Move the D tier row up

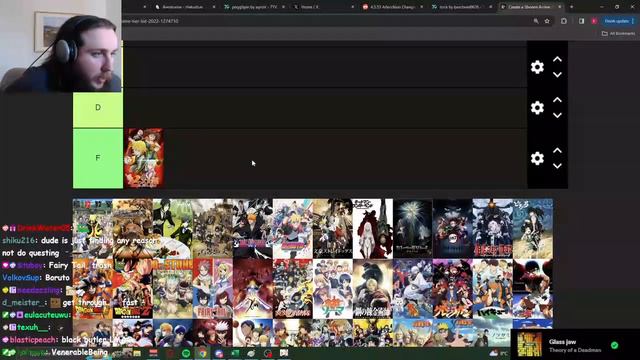pos(557,100)
